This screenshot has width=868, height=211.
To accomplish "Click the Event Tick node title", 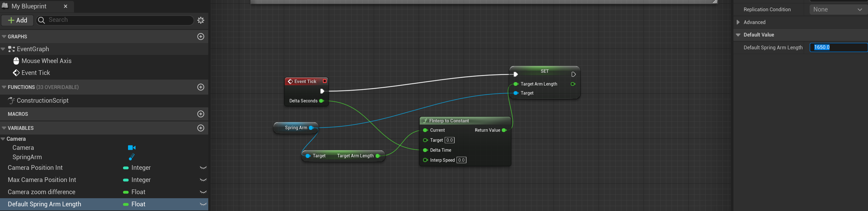I will pos(305,81).
